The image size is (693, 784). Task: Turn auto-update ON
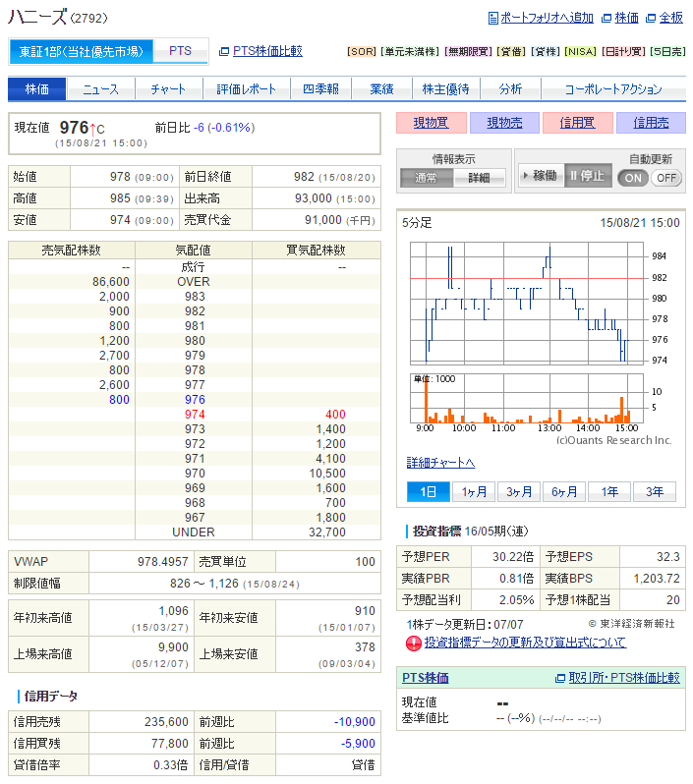pyautogui.click(x=633, y=178)
